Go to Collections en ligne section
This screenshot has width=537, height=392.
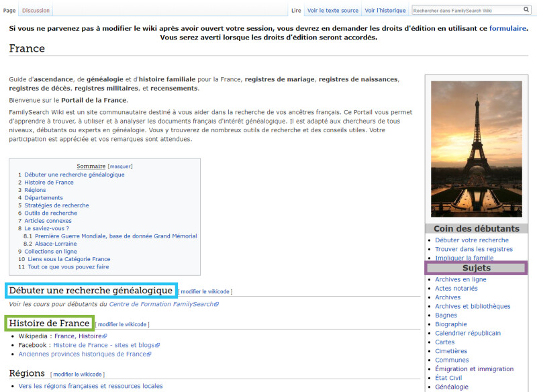coord(51,251)
